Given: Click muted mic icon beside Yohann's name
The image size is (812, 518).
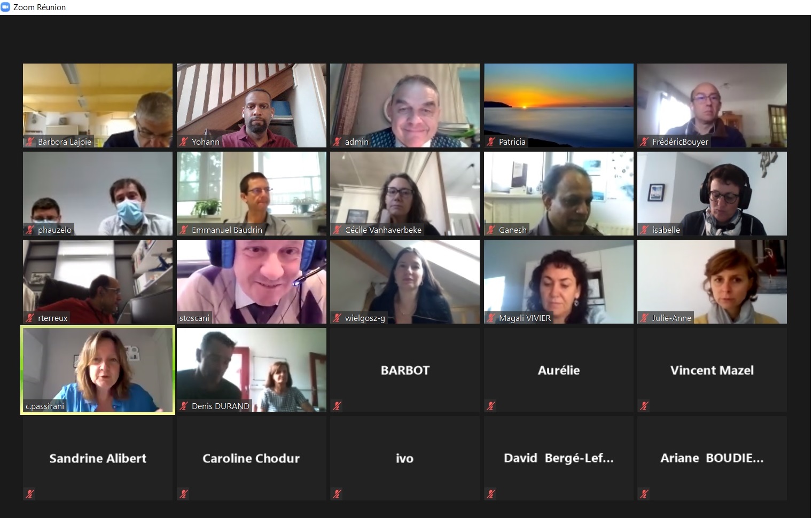Looking at the screenshot, I should 184,142.
